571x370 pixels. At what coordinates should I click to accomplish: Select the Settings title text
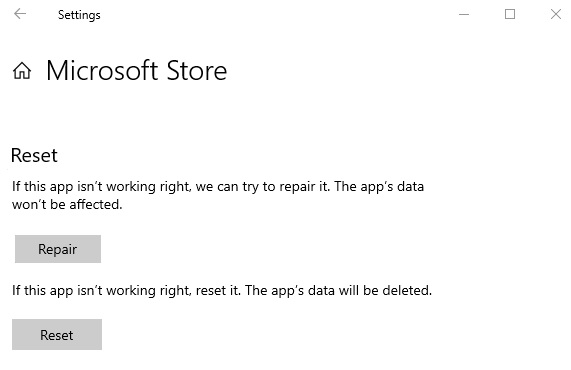(x=79, y=15)
